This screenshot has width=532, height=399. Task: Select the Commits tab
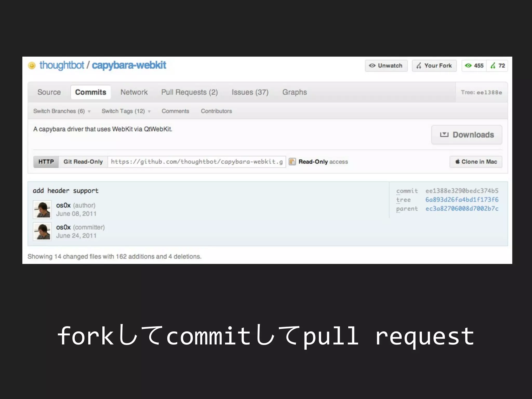pos(91,92)
